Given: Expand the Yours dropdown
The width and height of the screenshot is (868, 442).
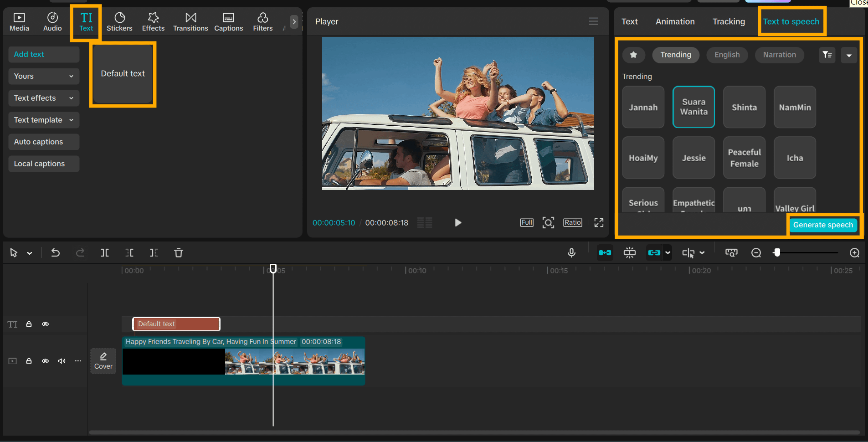Looking at the screenshot, I should pyautogui.click(x=44, y=76).
